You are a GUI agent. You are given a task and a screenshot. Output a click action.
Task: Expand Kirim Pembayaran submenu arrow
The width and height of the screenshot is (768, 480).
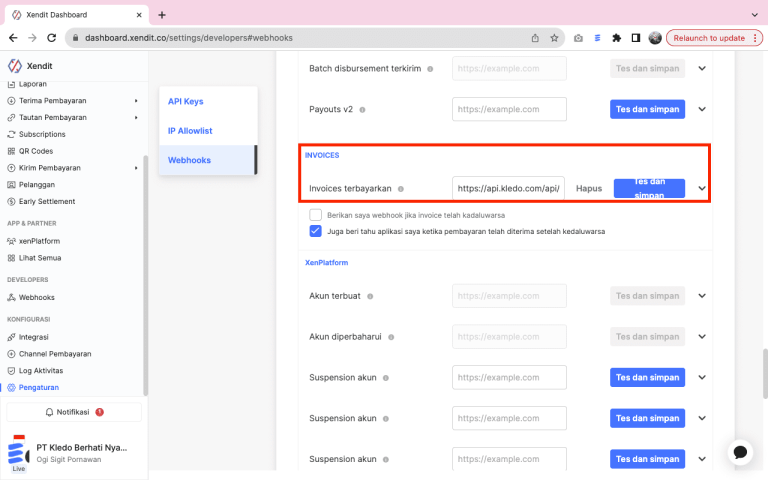pos(136,168)
